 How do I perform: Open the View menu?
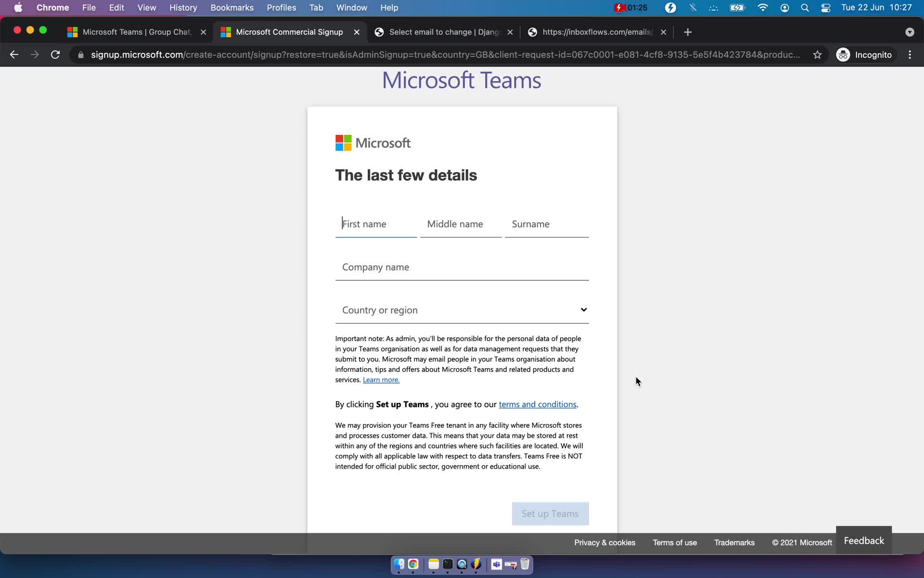(x=146, y=8)
